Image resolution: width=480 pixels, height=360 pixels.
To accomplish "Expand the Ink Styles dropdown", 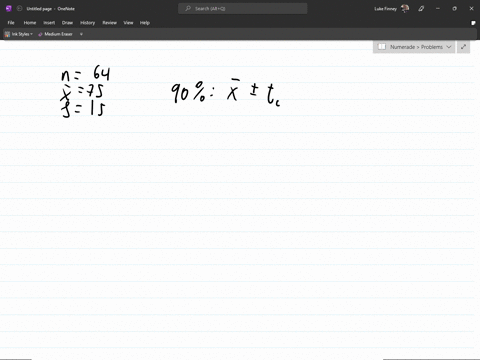I will coord(19,34).
